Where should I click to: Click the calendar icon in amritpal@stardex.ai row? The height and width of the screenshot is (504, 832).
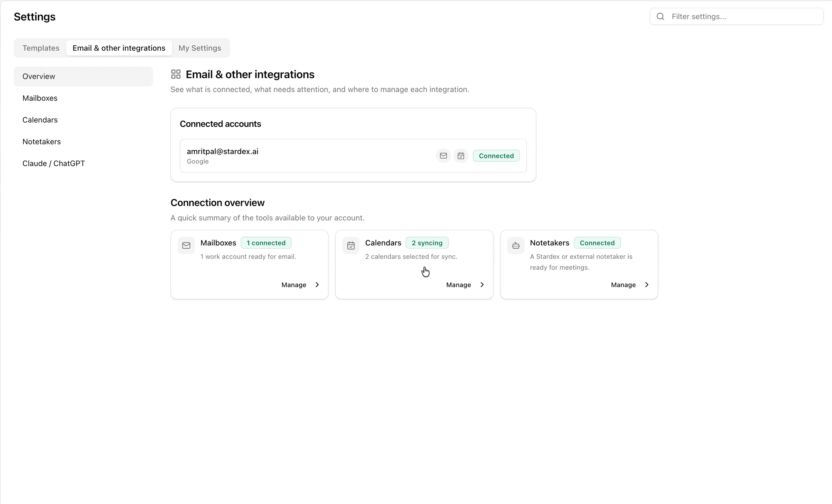point(461,156)
